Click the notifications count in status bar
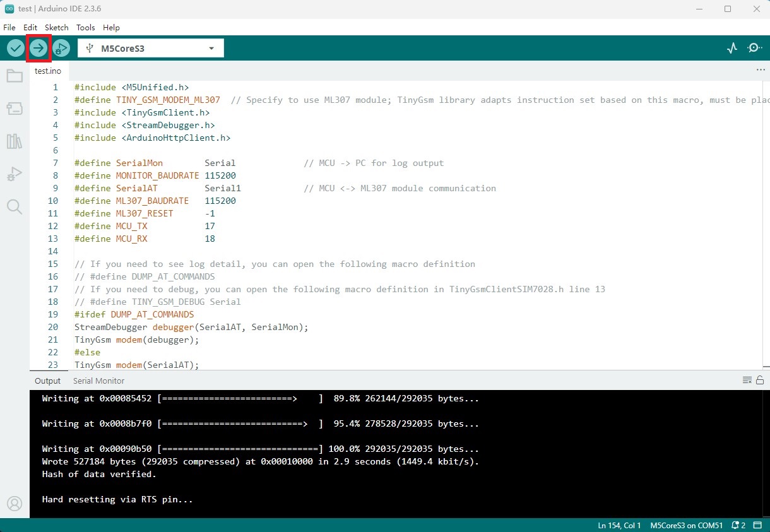Image resolution: width=770 pixels, height=532 pixels. (738, 525)
